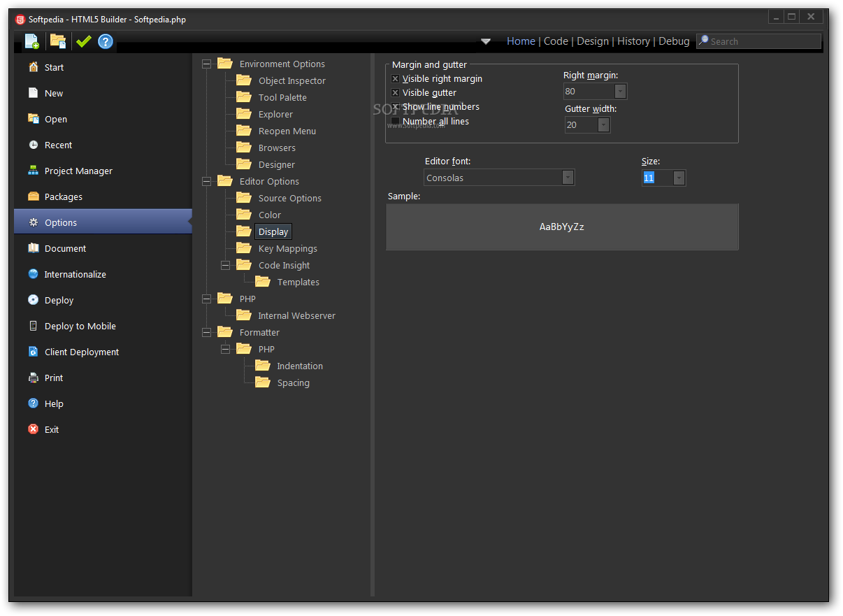Click the open folder toolbar icon
The image size is (843, 616).
click(x=58, y=41)
